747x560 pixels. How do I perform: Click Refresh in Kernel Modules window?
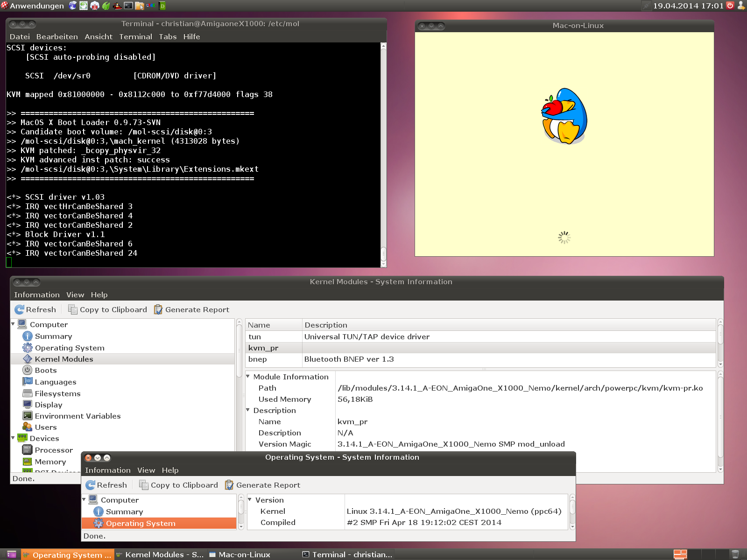pos(35,309)
